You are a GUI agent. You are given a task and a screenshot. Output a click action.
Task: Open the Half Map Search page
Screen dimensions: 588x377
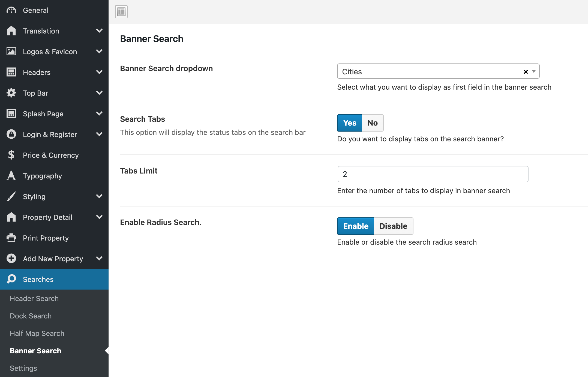coord(37,333)
